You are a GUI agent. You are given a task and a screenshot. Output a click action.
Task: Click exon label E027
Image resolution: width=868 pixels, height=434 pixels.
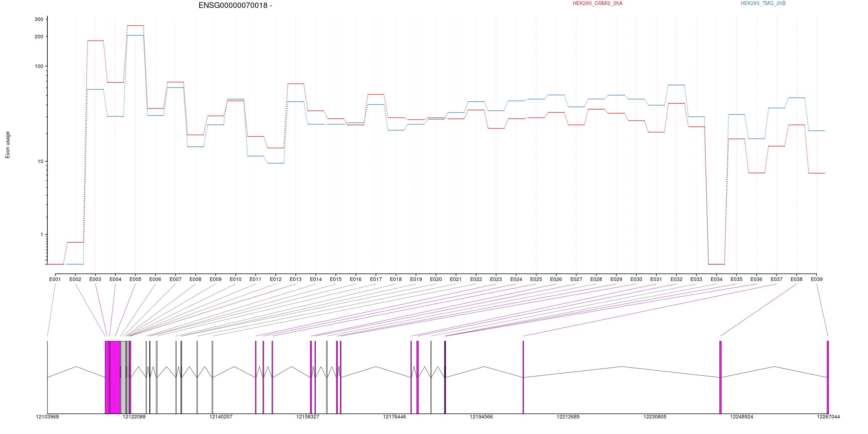point(576,279)
